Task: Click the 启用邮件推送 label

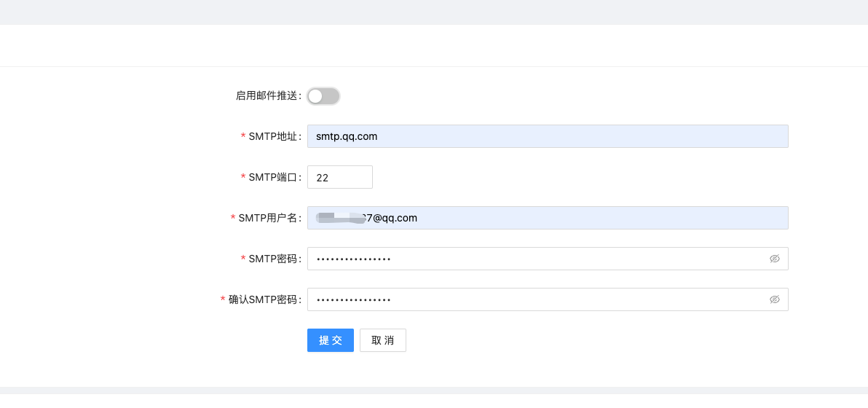Action: pyautogui.click(x=269, y=95)
